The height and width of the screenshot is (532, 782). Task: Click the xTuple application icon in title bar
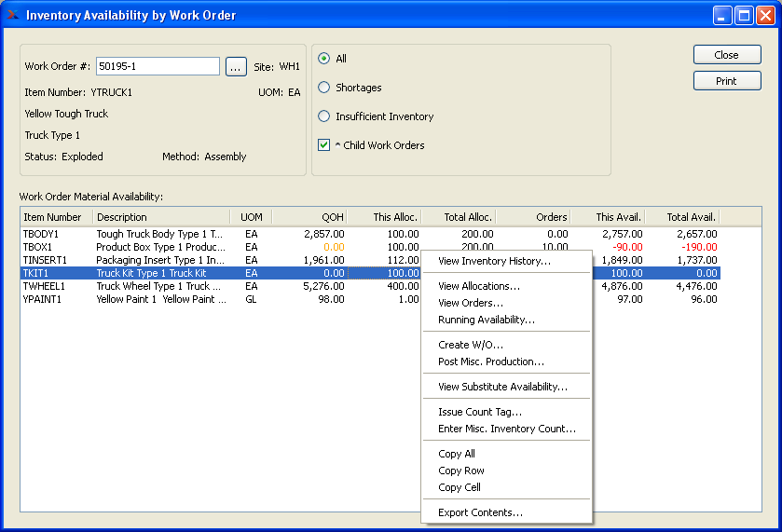(13, 15)
